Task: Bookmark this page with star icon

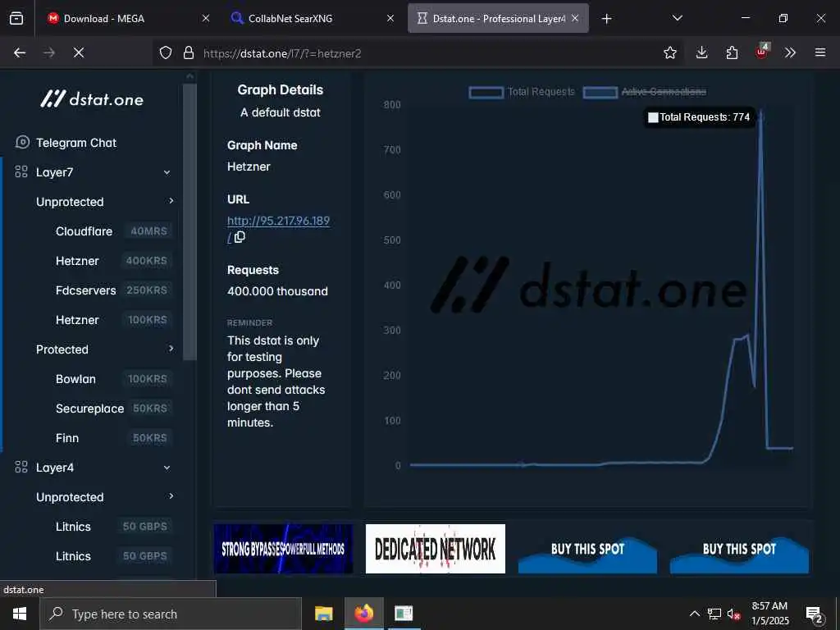Action: point(669,52)
